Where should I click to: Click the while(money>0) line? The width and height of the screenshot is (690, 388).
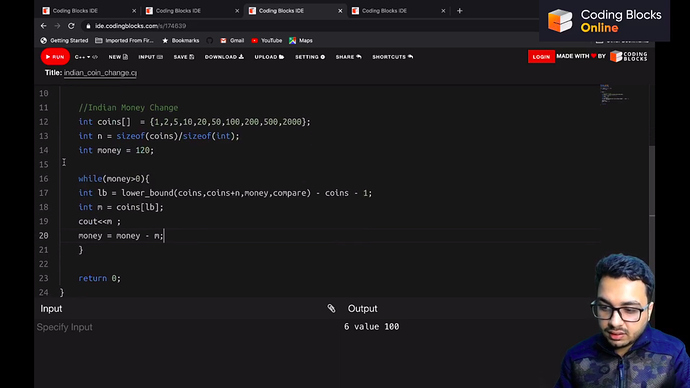114,179
